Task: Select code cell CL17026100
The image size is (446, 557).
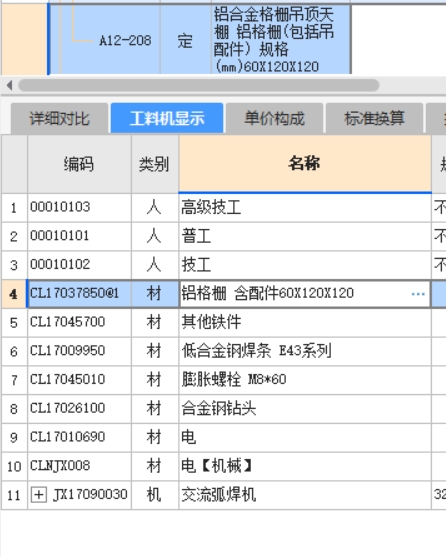Action: 79,409
